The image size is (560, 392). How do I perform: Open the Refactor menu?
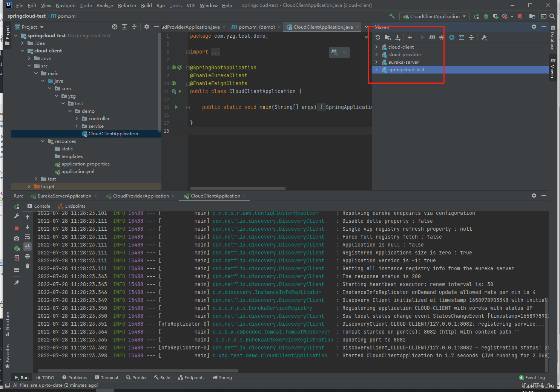point(127,5)
